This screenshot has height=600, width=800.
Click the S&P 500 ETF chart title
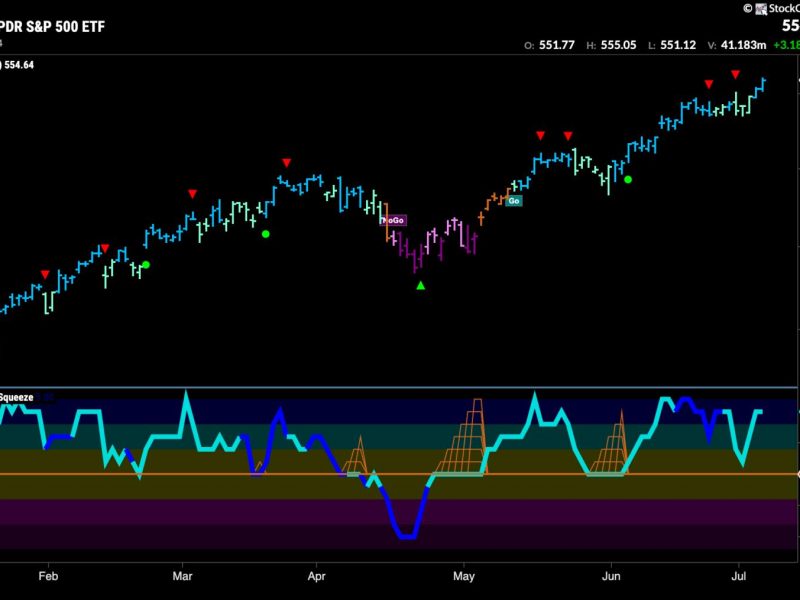pyautogui.click(x=53, y=27)
